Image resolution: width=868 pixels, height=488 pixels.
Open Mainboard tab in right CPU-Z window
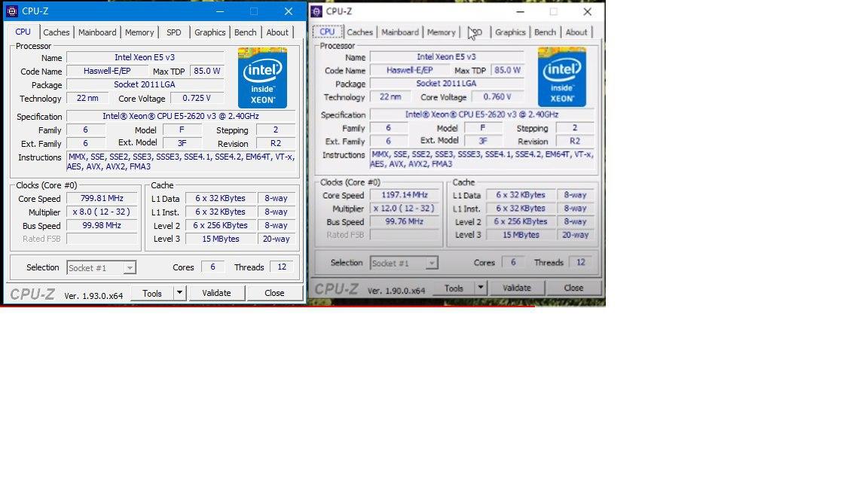coord(400,32)
